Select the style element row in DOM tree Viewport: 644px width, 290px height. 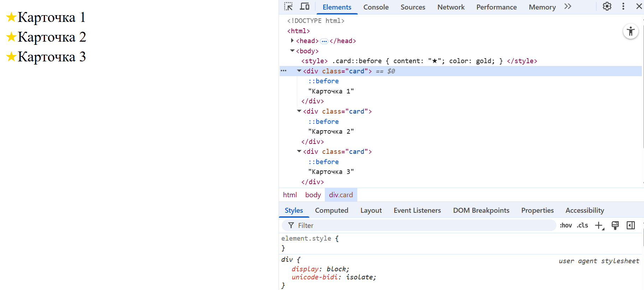tap(419, 61)
